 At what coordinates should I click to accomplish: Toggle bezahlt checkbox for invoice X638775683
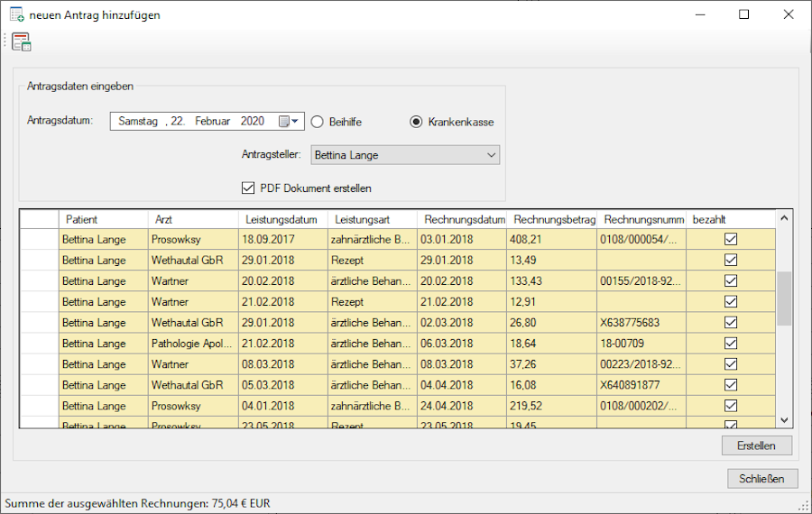731,323
